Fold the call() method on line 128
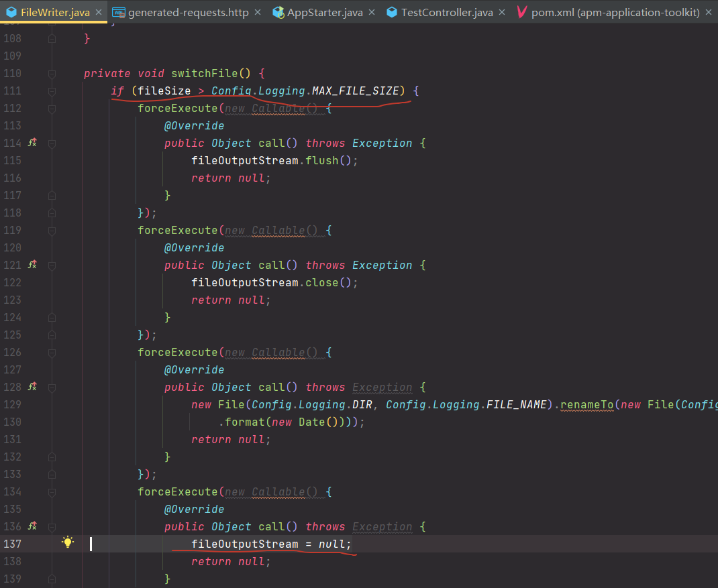The width and height of the screenshot is (718, 588). (52, 388)
